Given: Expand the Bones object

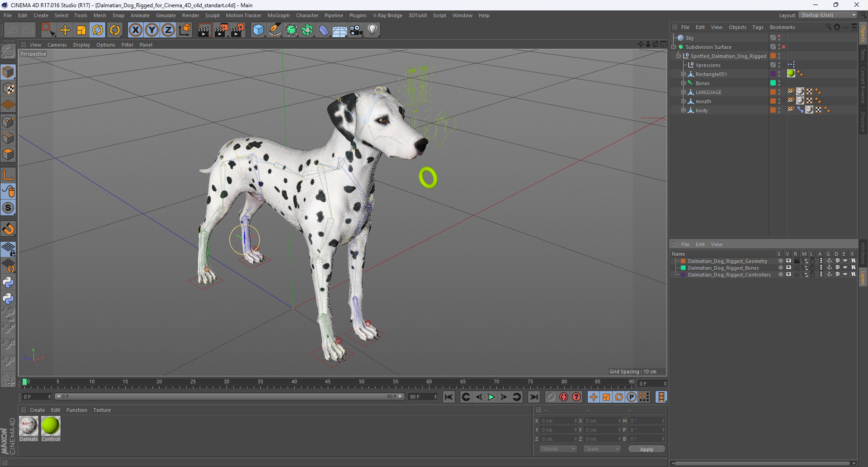Looking at the screenshot, I should [684, 83].
